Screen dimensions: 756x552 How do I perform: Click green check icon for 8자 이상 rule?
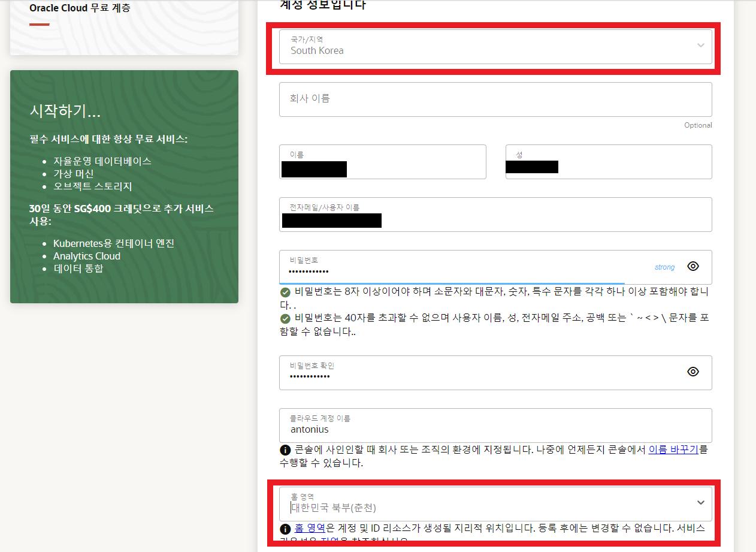click(285, 292)
